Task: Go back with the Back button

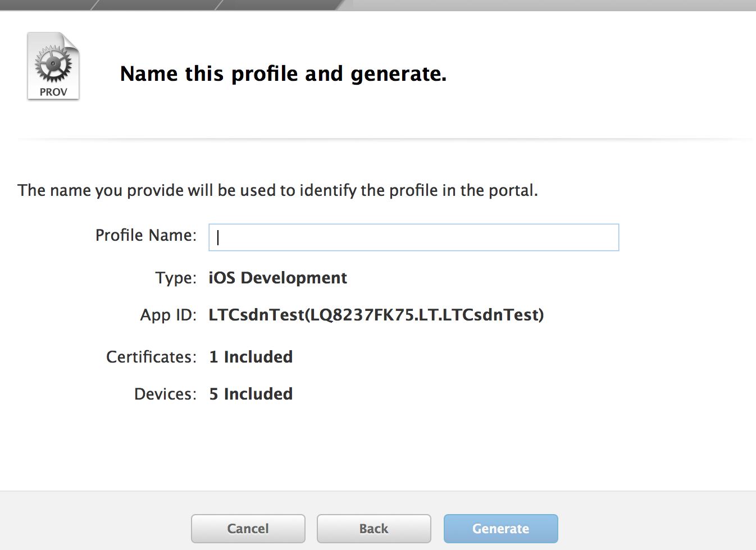Action: [374, 529]
